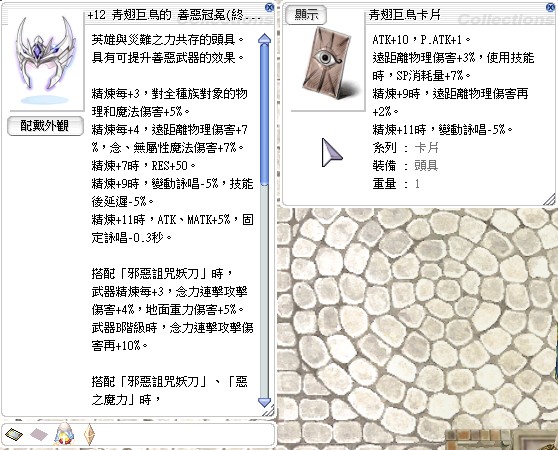Screen dimensions: 558x450
Task: Click the first card slot icon
Action: click(x=14, y=434)
